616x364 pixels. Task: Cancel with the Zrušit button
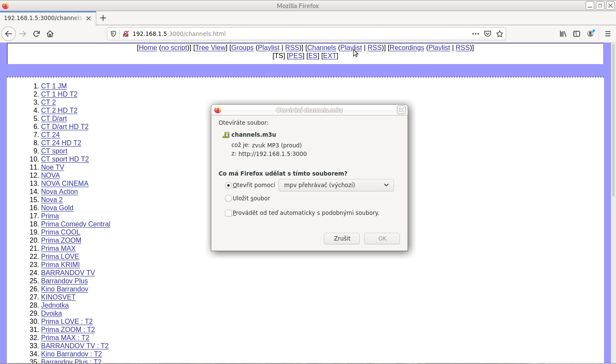point(342,238)
